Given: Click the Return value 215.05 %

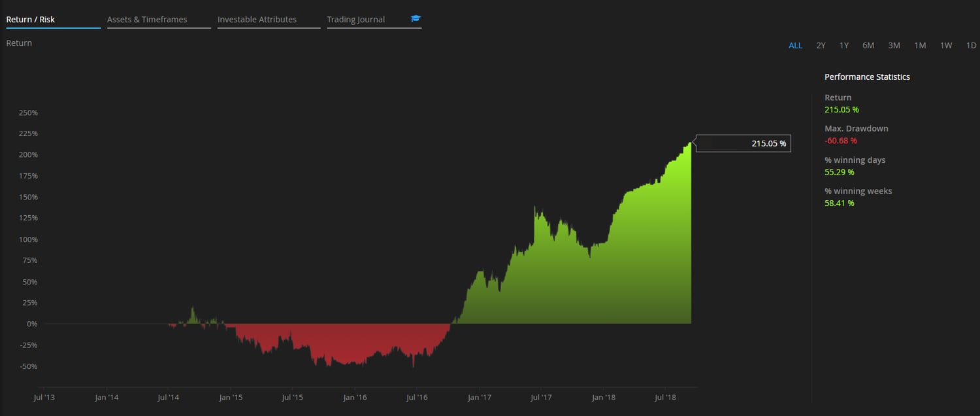Looking at the screenshot, I should [x=841, y=109].
